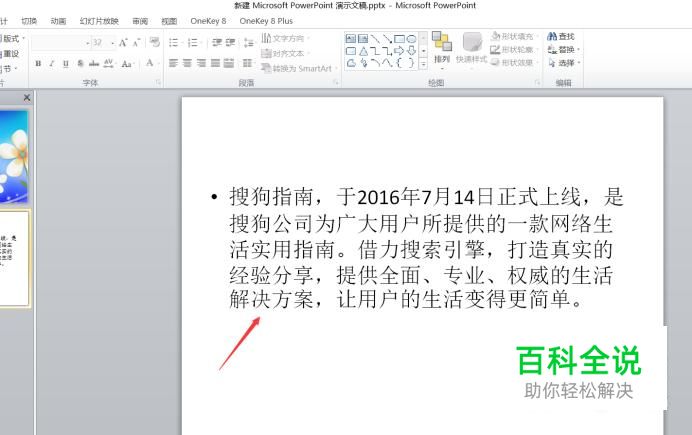
Task: Select the flower background slide thumbnail
Action: click(x=14, y=156)
